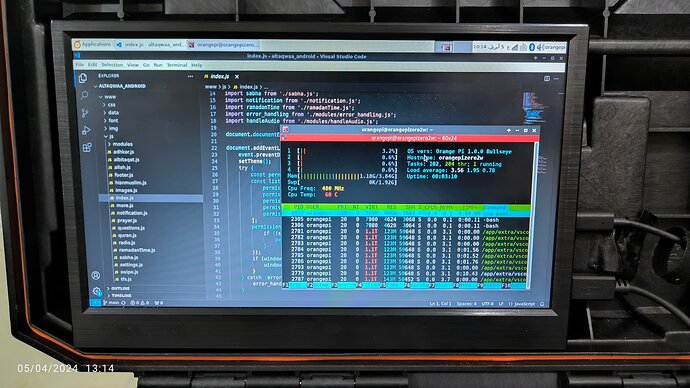
Task: Expand the OUTLINE section
Action: (x=119, y=289)
